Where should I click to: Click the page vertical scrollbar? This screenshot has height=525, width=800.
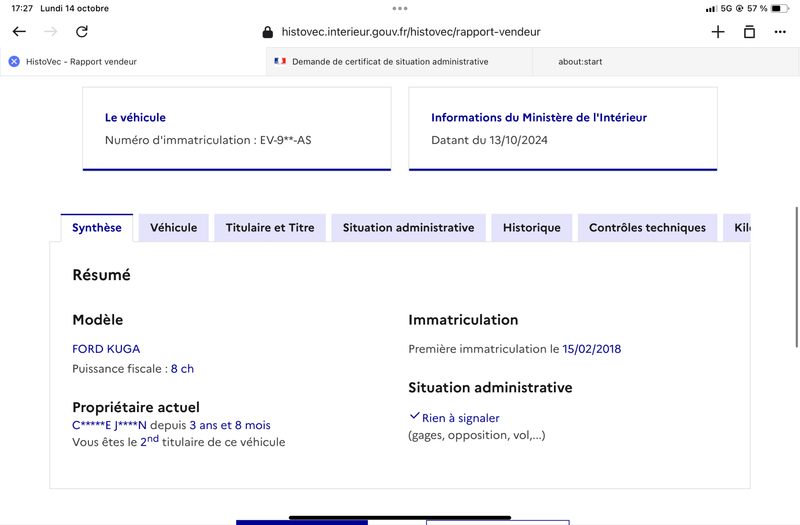[x=796, y=277]
